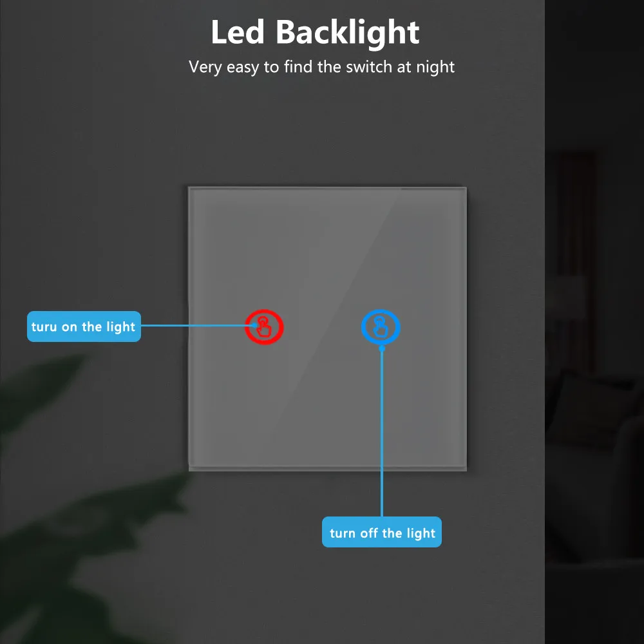Tap the blue glowing touch button
The width and height of the screenshot is (644, 644).
point(381,328)
